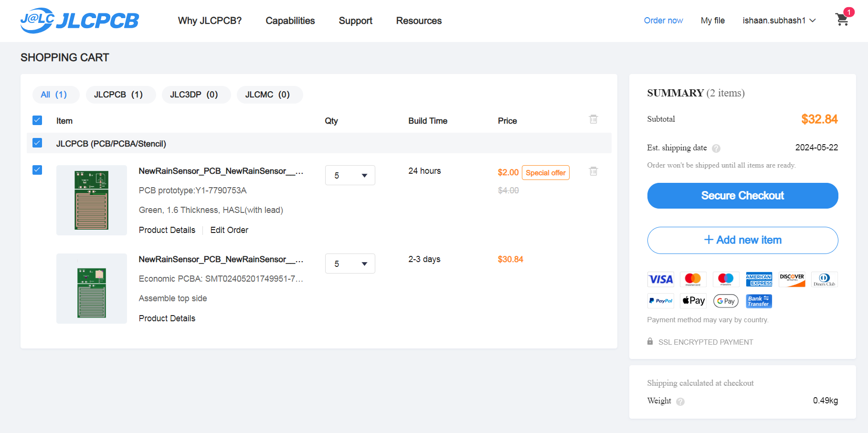868x433 pixels.
Task: Click the Bank Transfer icon
Action: coord(759,301)
